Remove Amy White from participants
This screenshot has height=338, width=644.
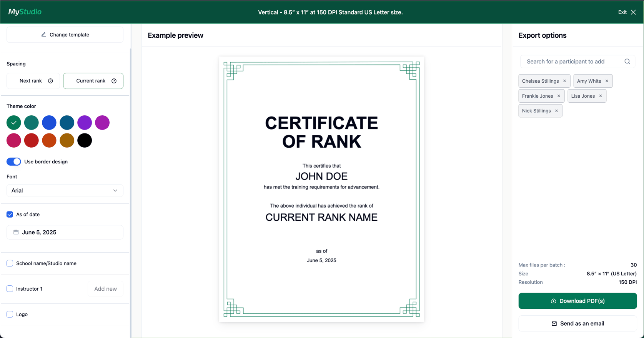(607, 81)
